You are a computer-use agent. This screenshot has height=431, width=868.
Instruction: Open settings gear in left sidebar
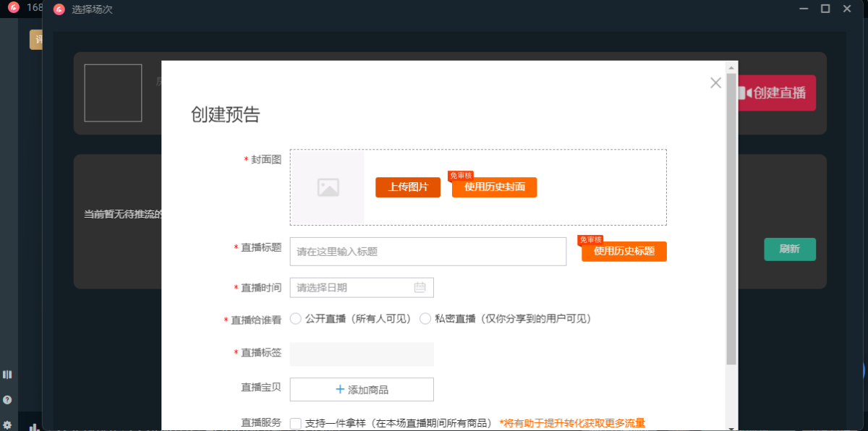pos(7,424)
